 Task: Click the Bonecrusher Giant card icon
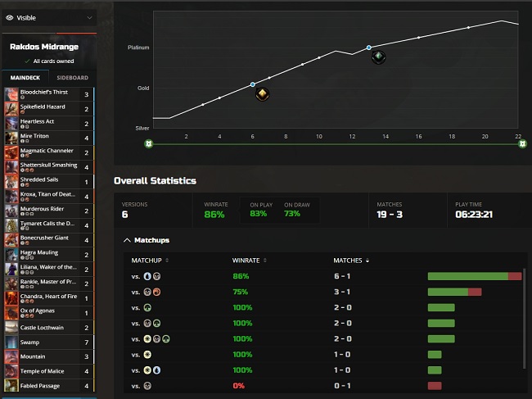pyautogui.click(x=11, y=239)
